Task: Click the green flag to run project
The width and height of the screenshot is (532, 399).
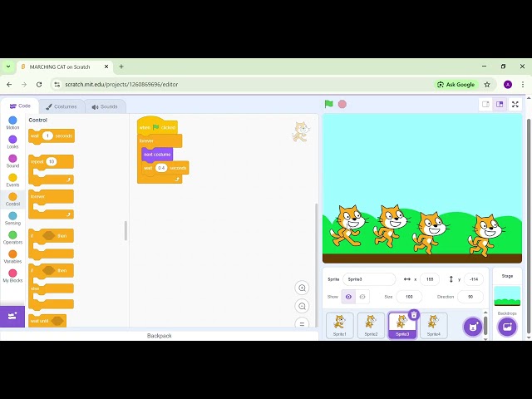Action: point(328,104)
